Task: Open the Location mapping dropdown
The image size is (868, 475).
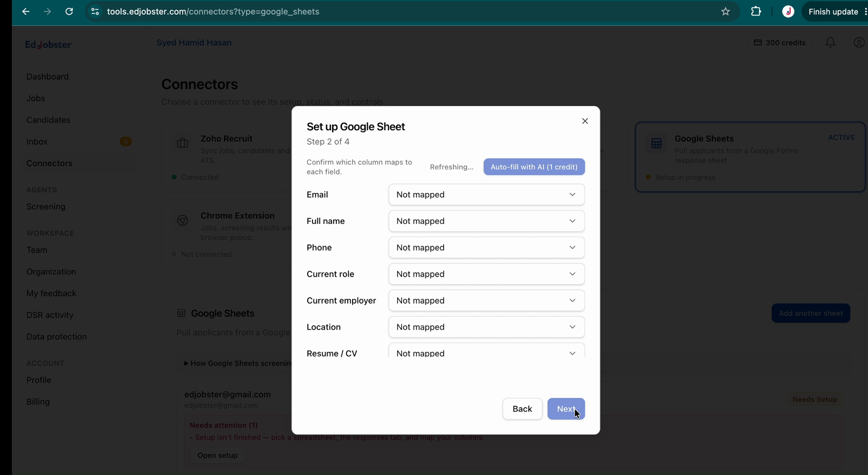Action: [487, 327]
